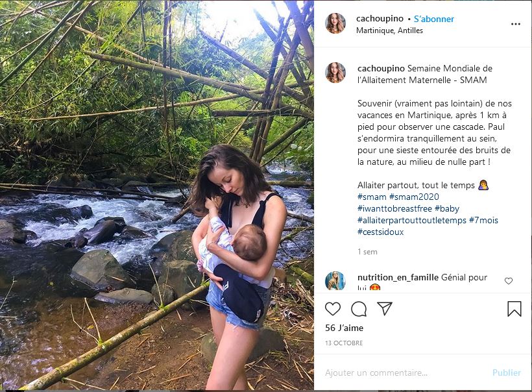Open the three-dots more options menu
The image size is (532, 392).
(x=516, y=24)
